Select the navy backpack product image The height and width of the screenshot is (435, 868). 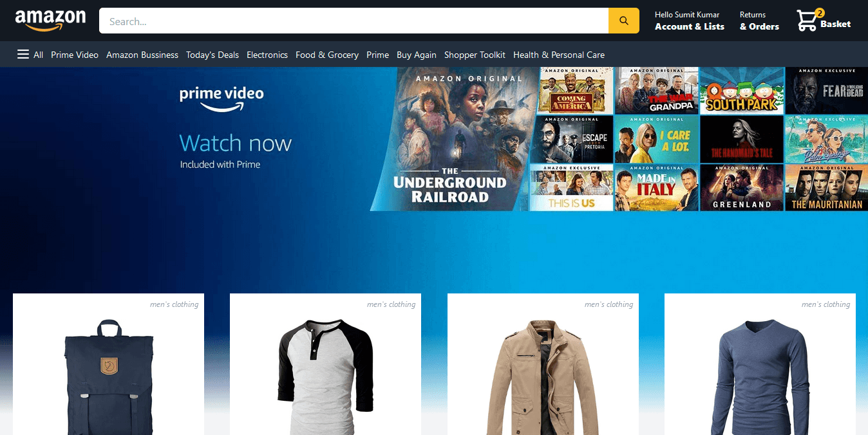pyautogui.click(x=109, y=376)
